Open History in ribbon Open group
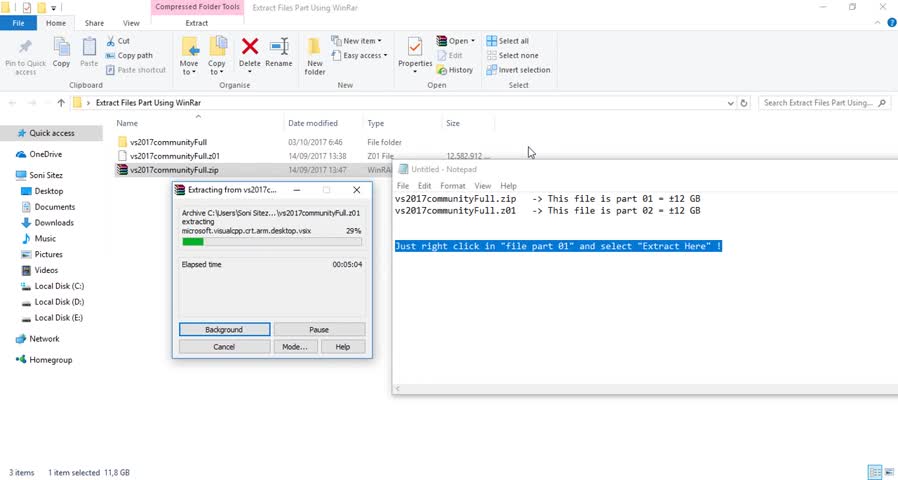This screenshot has height=480, width=898. [x=455, y=70]
